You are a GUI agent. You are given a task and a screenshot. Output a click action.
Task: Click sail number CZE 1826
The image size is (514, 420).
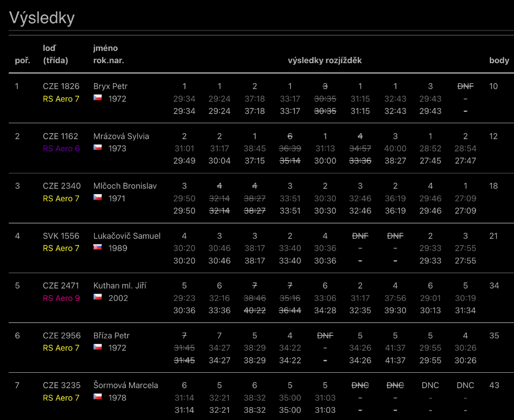click(x=61, y=86)
